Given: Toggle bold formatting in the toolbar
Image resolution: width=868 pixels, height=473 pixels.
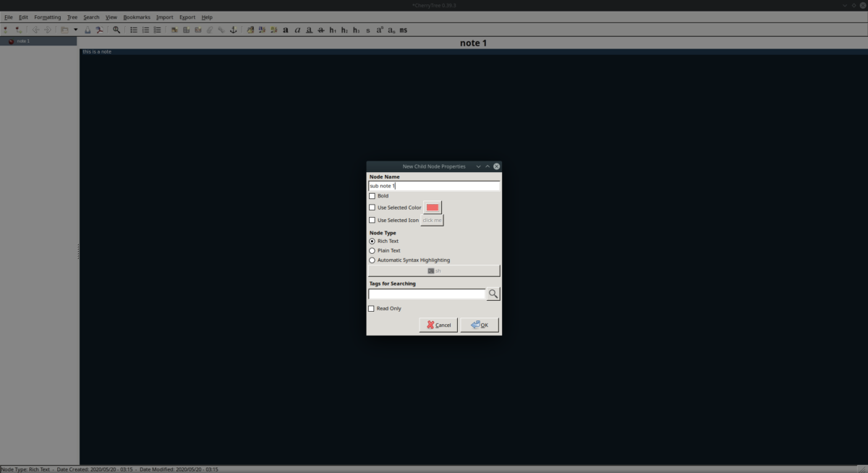Looking at the screenshot, I should pyautogui.click(x=285, y=30).
